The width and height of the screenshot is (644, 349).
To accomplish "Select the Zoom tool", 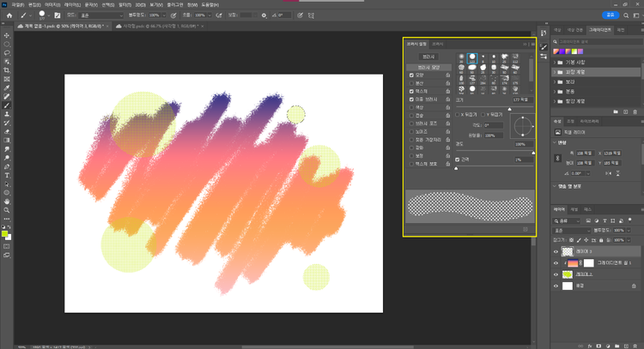I will click(7, 209).
